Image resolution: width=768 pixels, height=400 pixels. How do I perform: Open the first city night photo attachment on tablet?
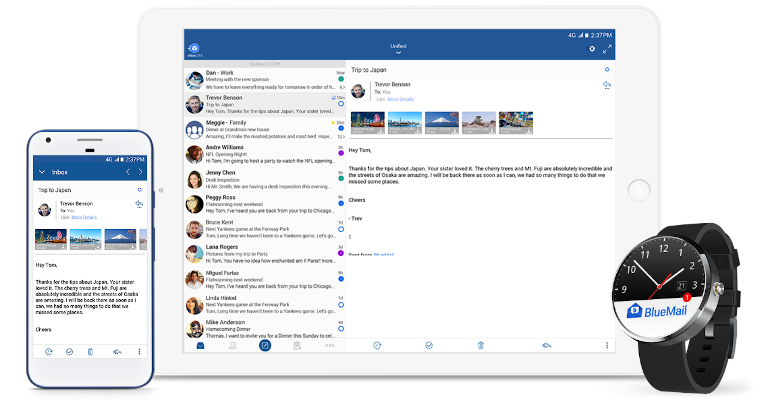click(368, 123)
